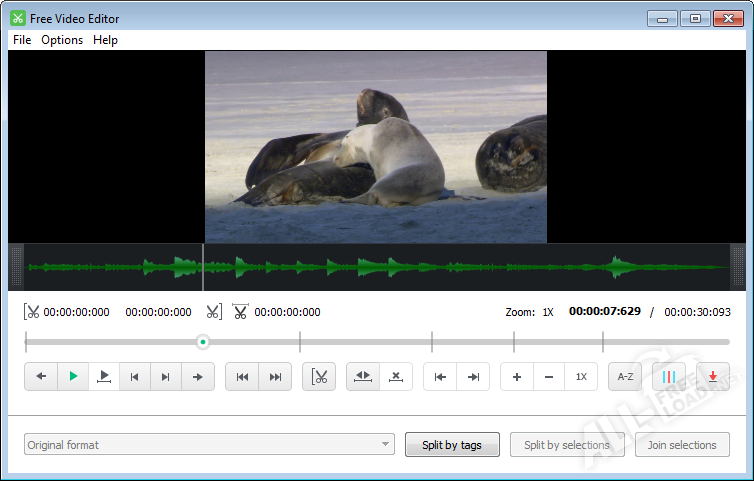Reset timeline zoom with the 1X button
Screen dimensions: 754x481
click(x=581, y=377)
